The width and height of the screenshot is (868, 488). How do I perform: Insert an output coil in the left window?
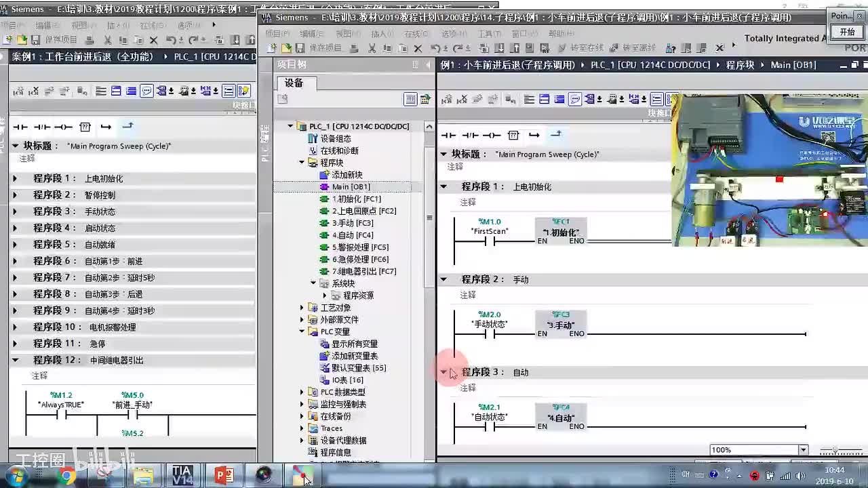coord(63,127)
